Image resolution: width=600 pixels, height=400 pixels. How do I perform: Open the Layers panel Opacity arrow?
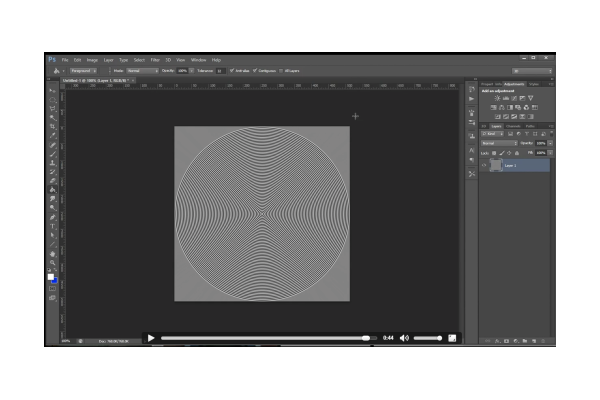tap(550, 143)
